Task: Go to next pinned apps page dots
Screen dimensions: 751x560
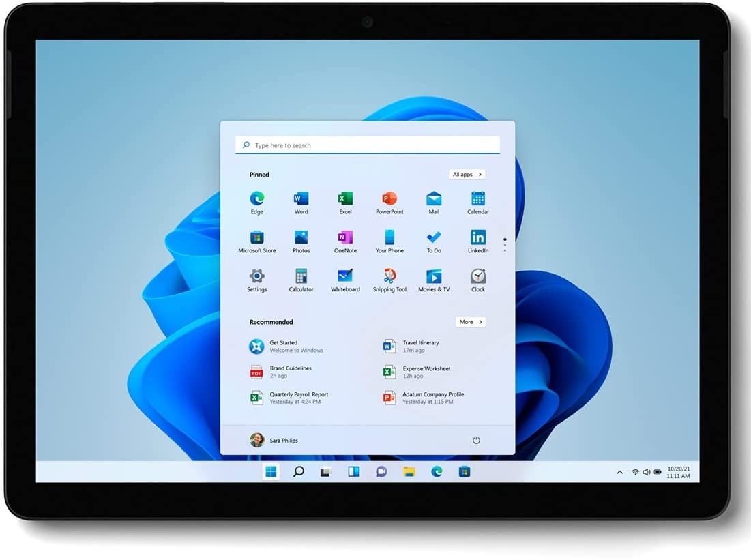Action: [x=505, y=244]
